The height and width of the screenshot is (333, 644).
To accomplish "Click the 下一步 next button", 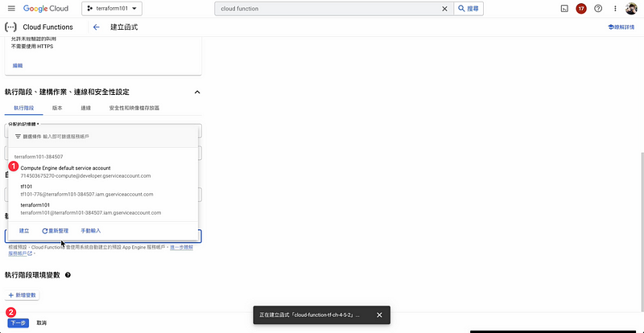I will coord(18,323).
